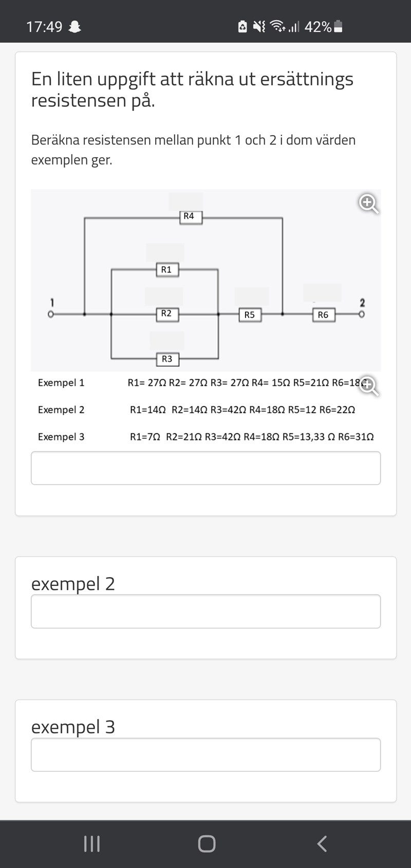411x868 pixels.
Task: Focus the exempel 2 answer field
Action: (x=206, y=611)
